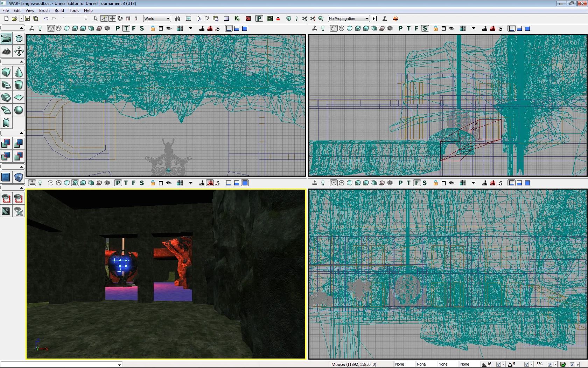
Task: Open the Help menu
Action: coord(88,11)
